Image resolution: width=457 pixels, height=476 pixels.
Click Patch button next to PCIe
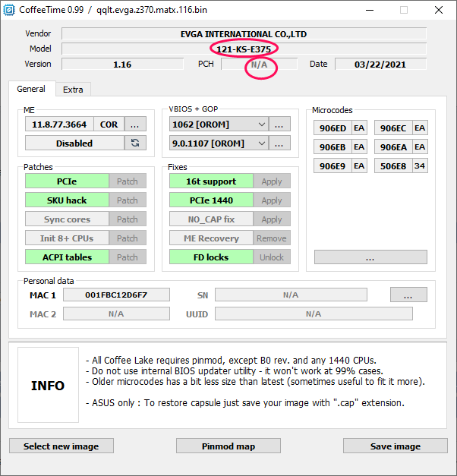(128, 181)
